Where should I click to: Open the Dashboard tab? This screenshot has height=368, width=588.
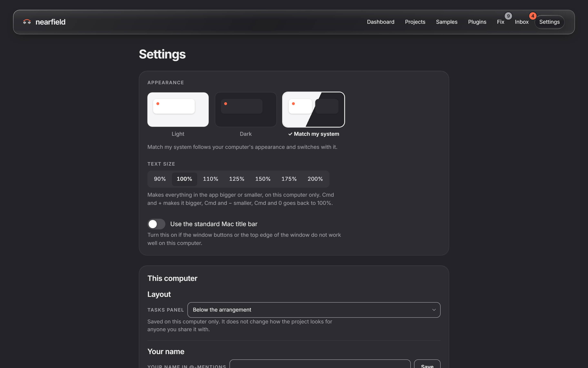[381, 22]
